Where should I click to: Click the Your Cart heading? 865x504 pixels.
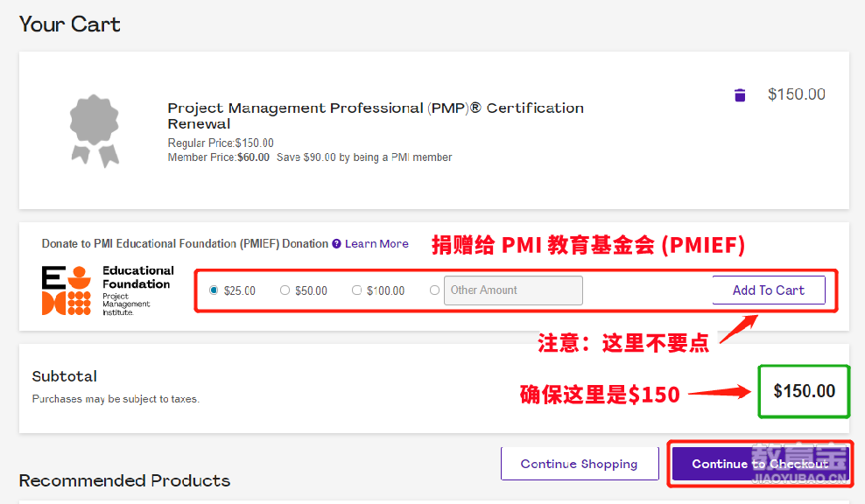pyautogui.click(x=69, y=24)
